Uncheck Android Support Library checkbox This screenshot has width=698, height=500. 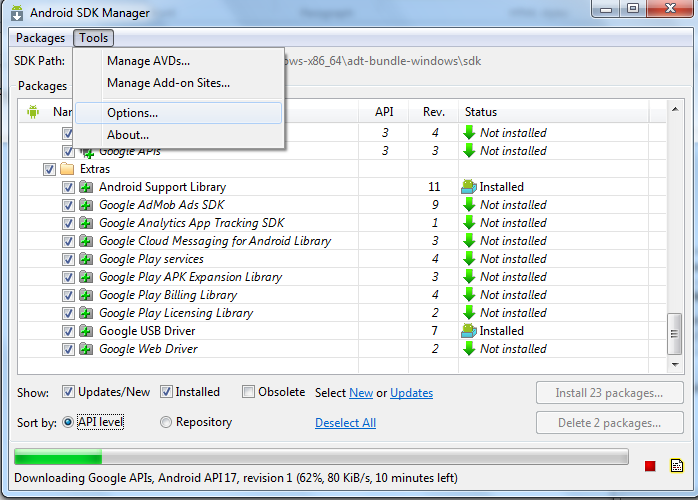click(x=68, y=187)
